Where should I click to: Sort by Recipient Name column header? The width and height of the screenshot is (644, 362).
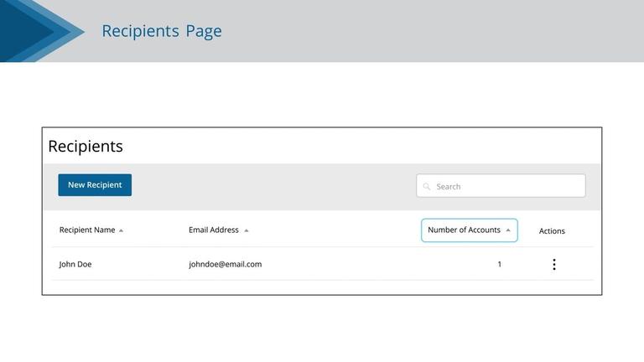[87, 230]
